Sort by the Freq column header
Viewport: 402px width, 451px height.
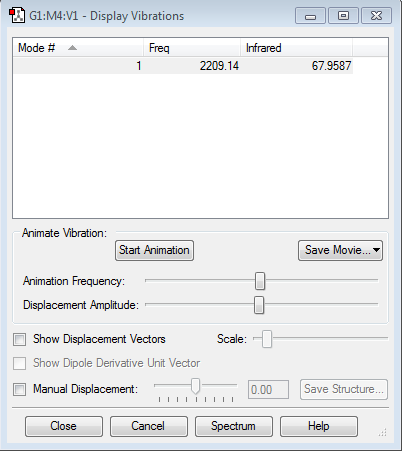pyautogui.click(x=192, y=48)
